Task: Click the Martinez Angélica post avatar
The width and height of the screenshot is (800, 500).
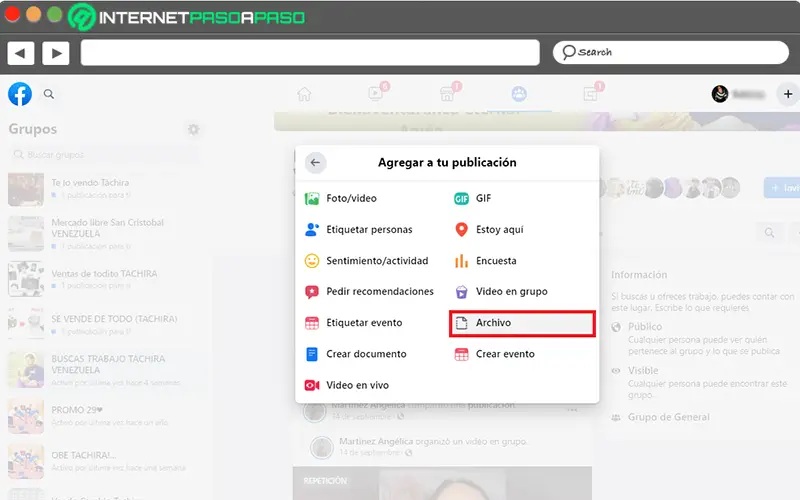Action: click(x=322, y=447)
